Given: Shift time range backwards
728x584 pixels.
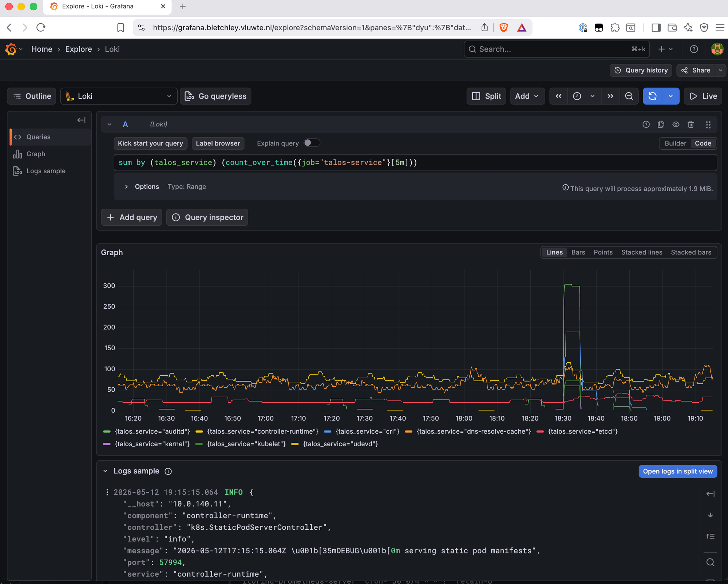Looking at the screenshot, I should coord(558,96).
